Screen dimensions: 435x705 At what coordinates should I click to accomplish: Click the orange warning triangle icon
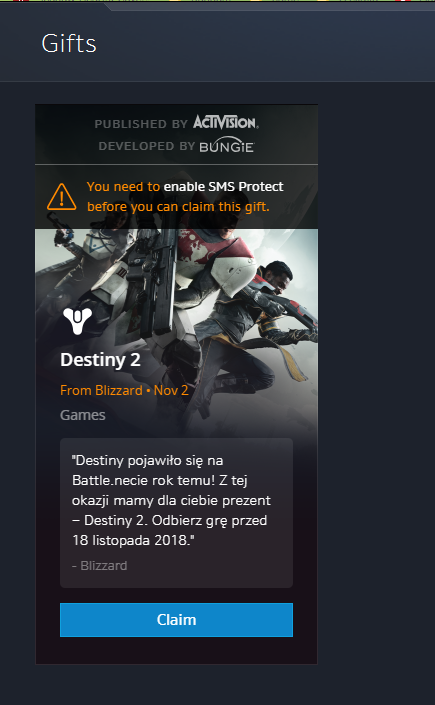pyautogui.click(x=62, y=196)
